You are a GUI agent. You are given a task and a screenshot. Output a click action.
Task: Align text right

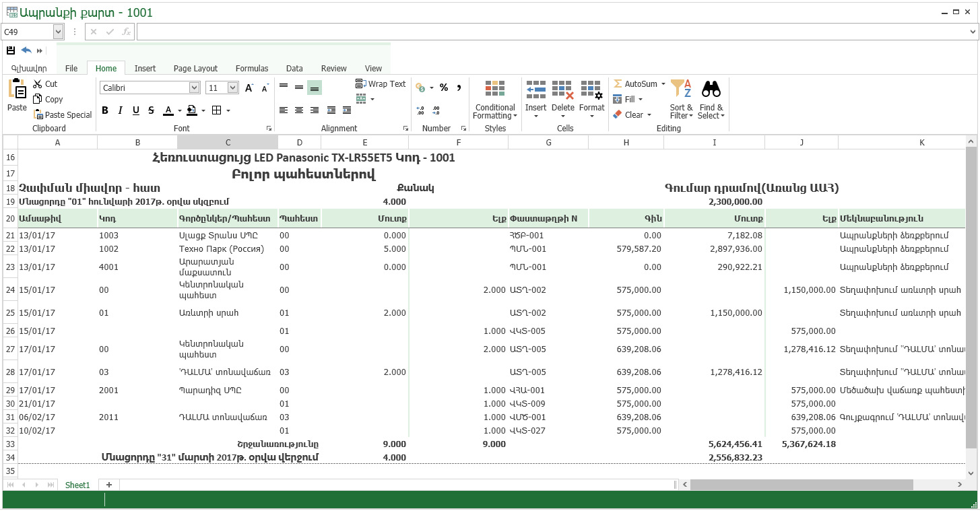[x=315, y=110]
